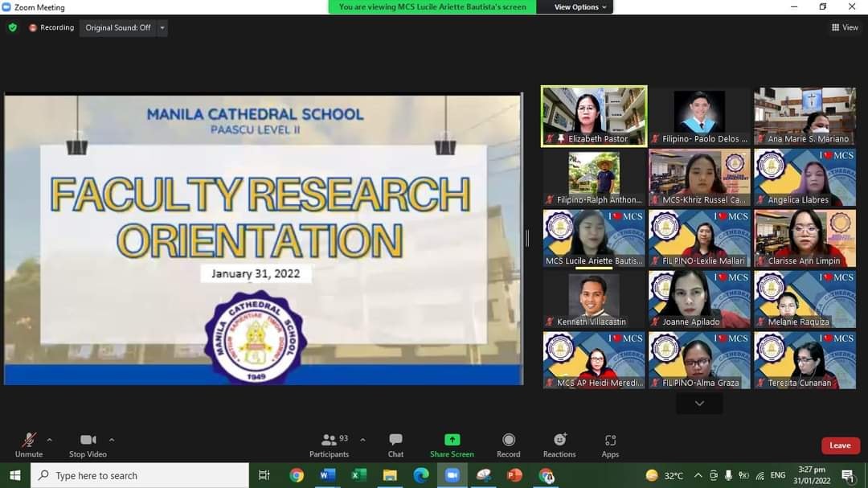Leave the meeting

pyautogui.click(x=840, y=445)
